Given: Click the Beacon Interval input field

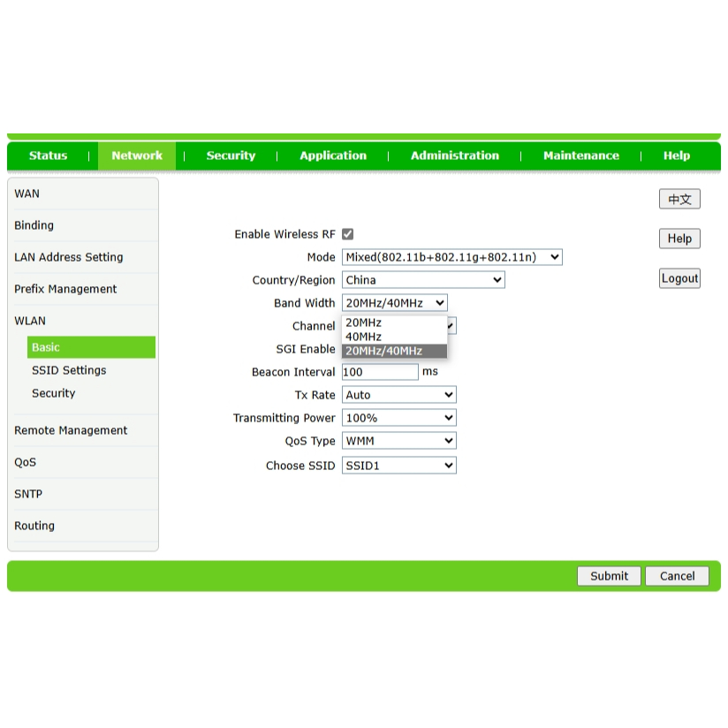Looking at the screenshot, I should click(380, 372).
